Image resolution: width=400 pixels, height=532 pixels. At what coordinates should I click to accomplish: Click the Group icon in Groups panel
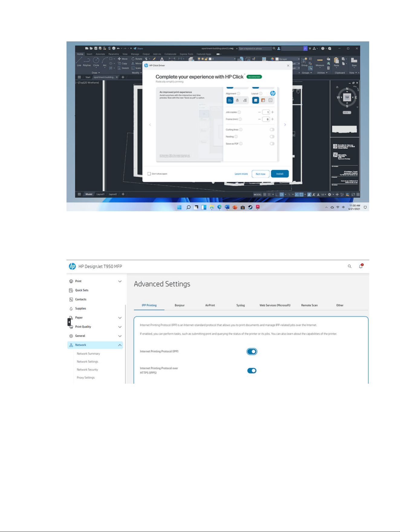coord(304,62)
